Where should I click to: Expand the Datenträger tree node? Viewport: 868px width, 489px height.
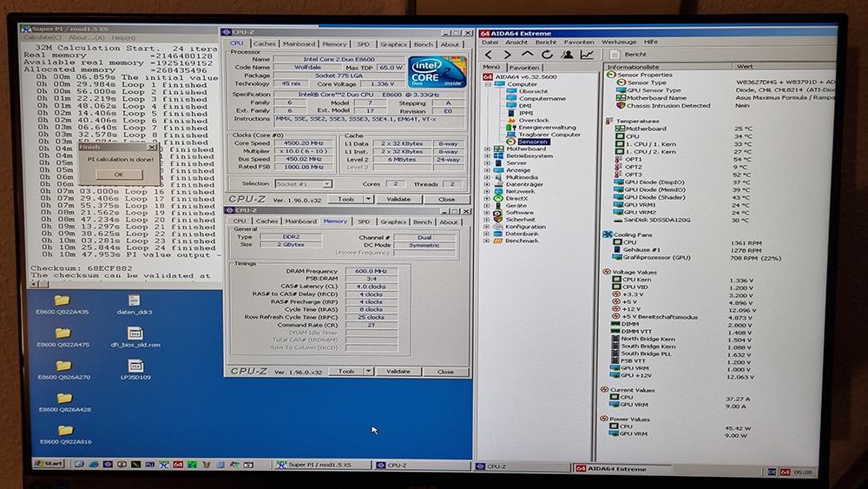(487, 184)
